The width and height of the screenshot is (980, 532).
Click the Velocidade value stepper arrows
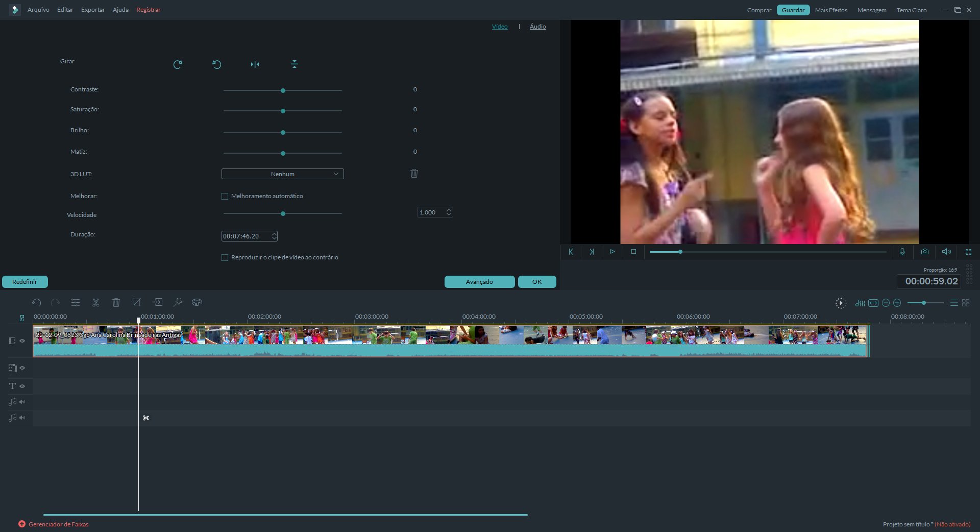pos(449,212)
